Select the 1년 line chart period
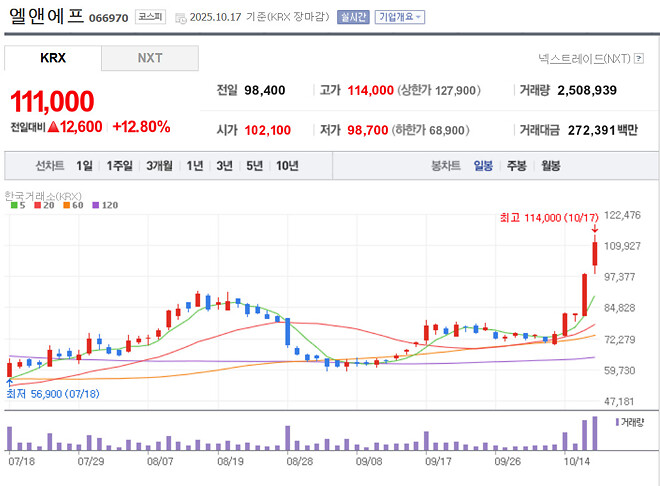Viewport: 660px width, 486px height. tap(195, 166)
